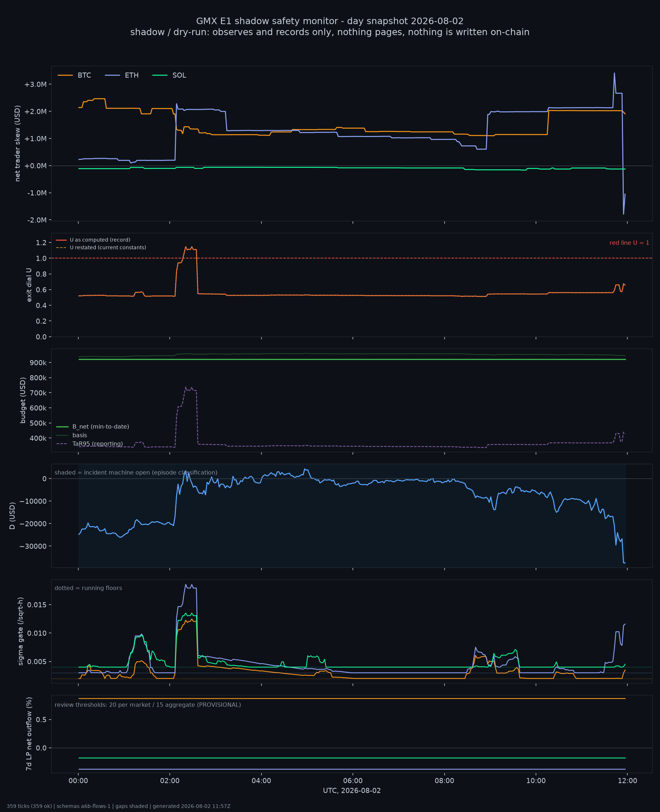Click the shadow / dry-run subtitle line

(x=330, y=32)
